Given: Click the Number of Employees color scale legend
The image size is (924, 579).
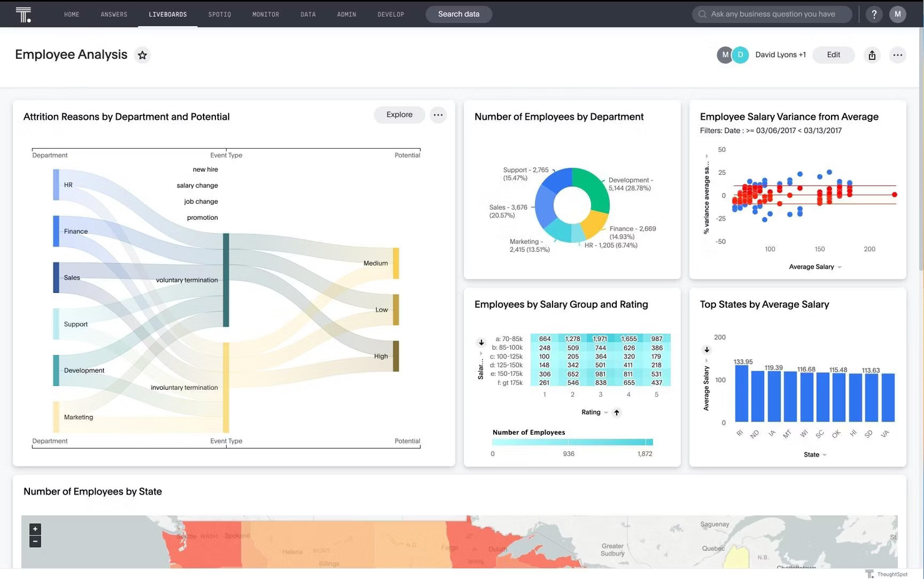Looking at the screenshot, I should (572, 442).
